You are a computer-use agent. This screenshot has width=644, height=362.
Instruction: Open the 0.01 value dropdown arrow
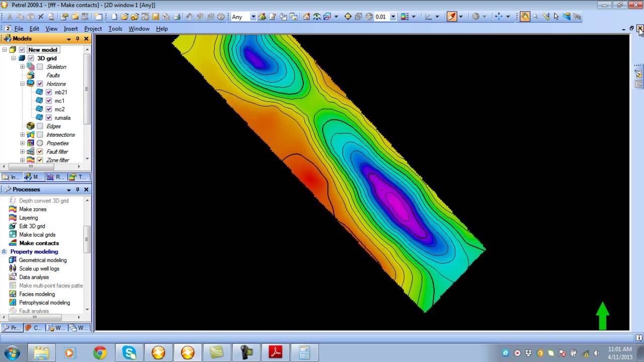tap(393, 17)
